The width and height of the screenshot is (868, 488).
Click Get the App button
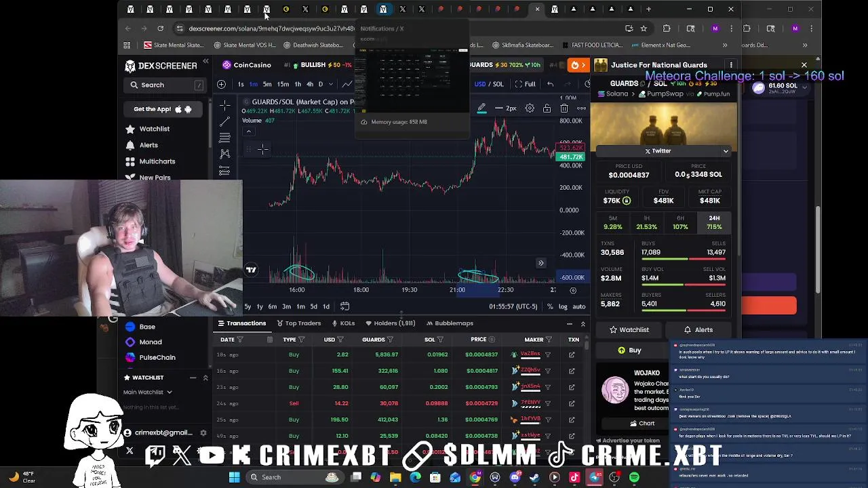163,109
